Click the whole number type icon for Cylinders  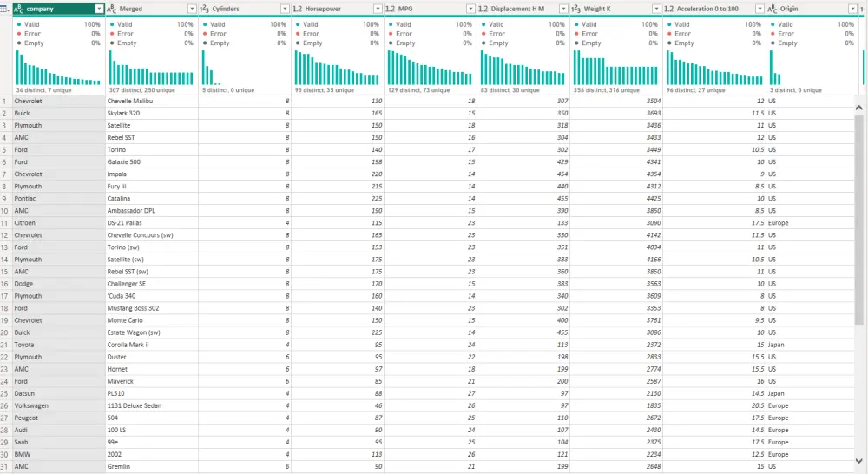(x=204, y=9)
